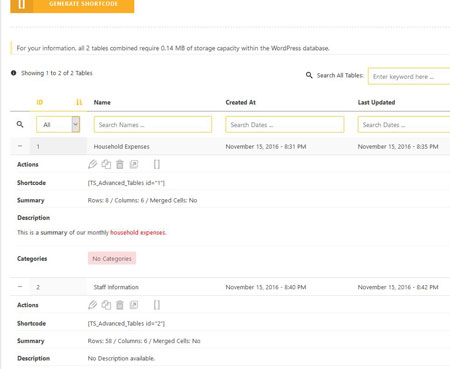Edit the Household Expenses table via pencil icon
The height and width of the screenshot is (369, 450).
tap(92, 164)
